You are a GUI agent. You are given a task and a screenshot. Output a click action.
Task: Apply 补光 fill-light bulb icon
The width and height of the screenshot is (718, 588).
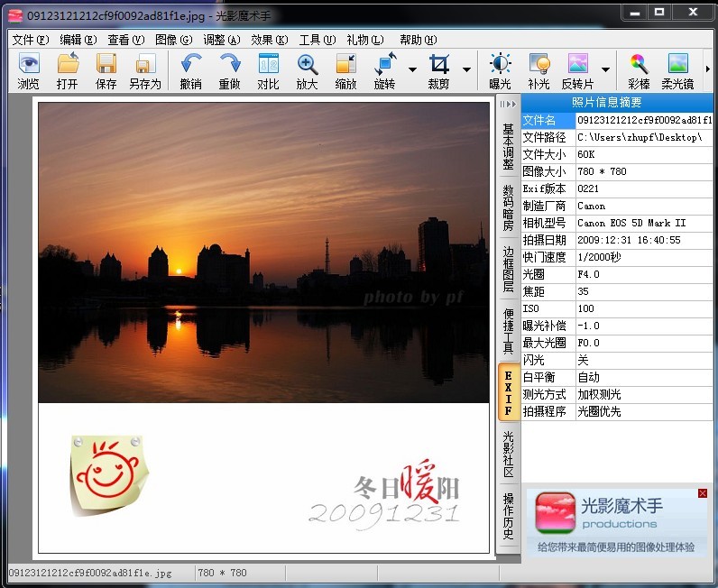tap(539, 63)
